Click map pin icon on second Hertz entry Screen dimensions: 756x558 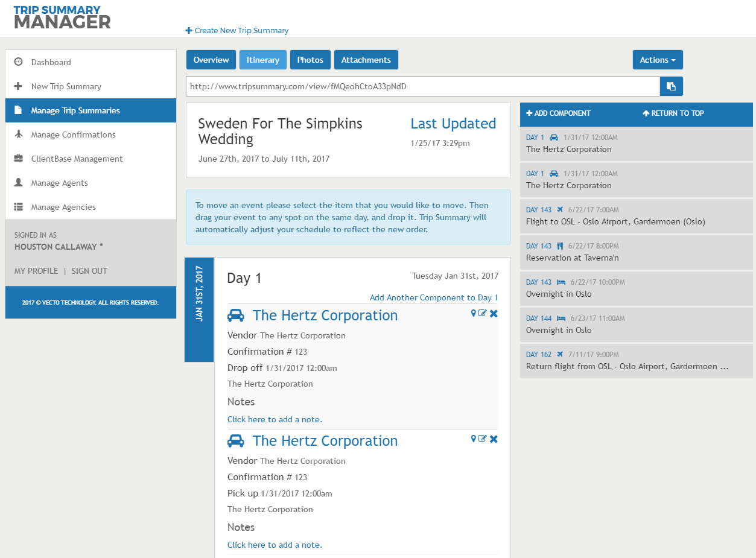click(x=474, y=439)
